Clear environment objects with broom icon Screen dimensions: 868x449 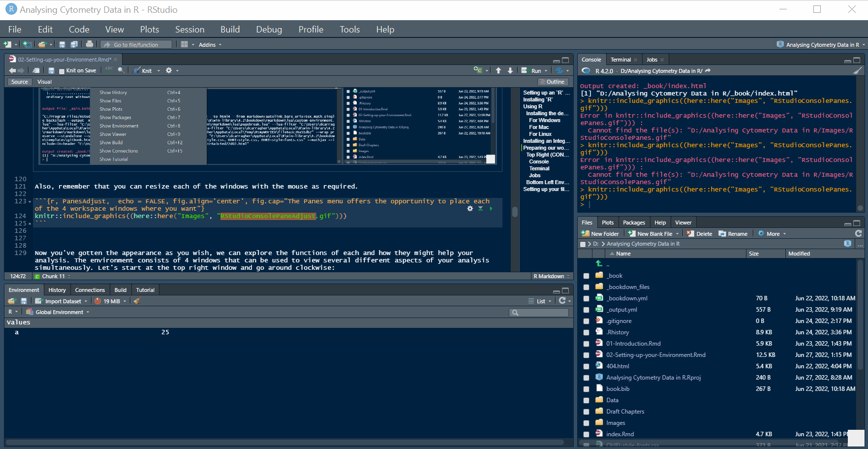click(137, 301)
